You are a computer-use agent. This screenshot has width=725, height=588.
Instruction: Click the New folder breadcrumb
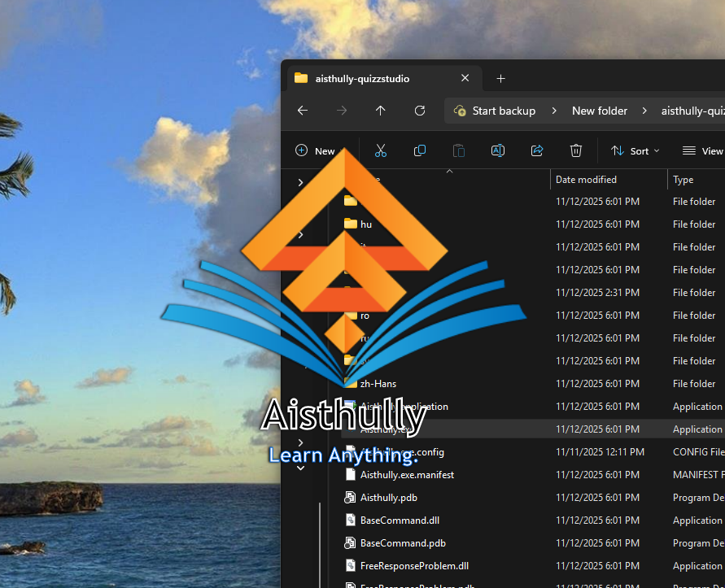pos(600,111)
